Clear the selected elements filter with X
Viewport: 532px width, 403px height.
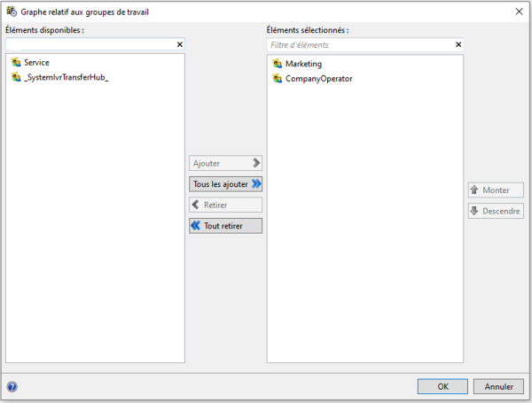pyautogui.click(x=458, y=44)
